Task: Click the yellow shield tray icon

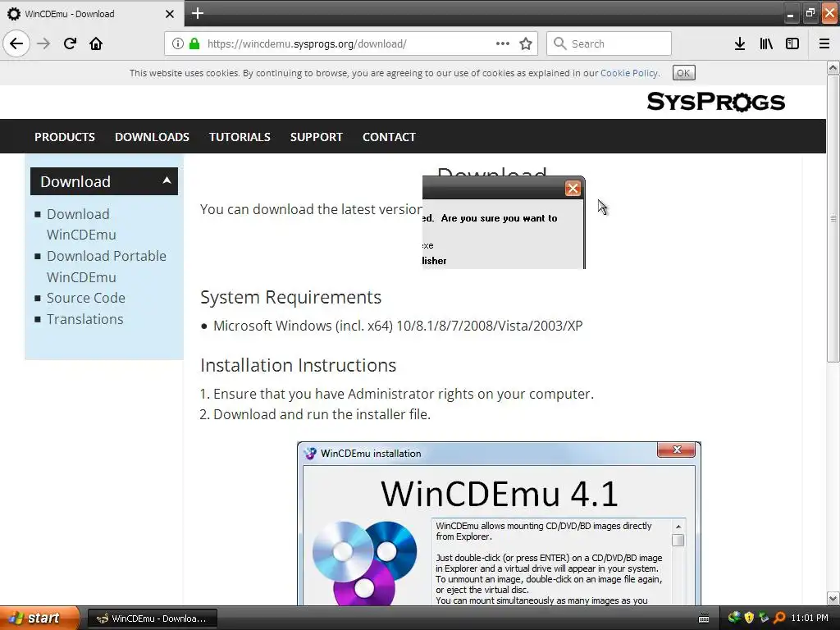Action: (x=749, y=618)
